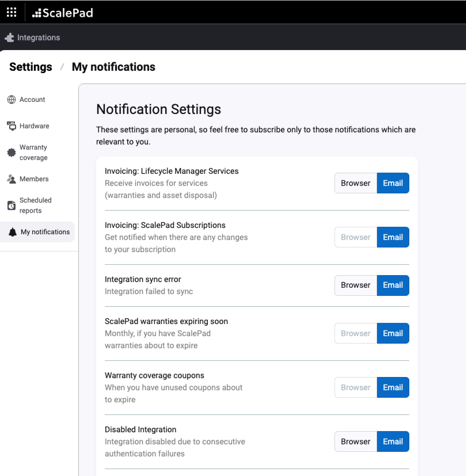Click Settings breadcrumb link
This screenshot has width=466, height=476.
pyautogui.click(x=31, y=67)
